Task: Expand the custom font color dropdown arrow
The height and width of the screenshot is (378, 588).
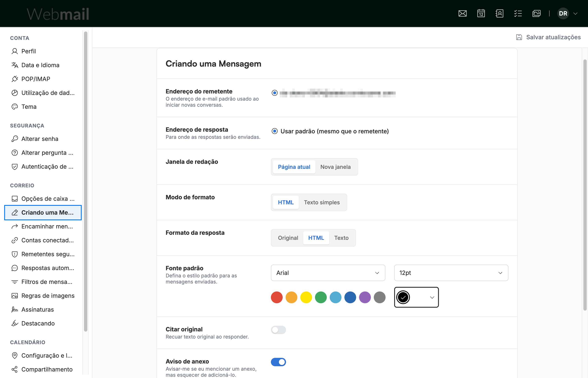Action: 432,297
